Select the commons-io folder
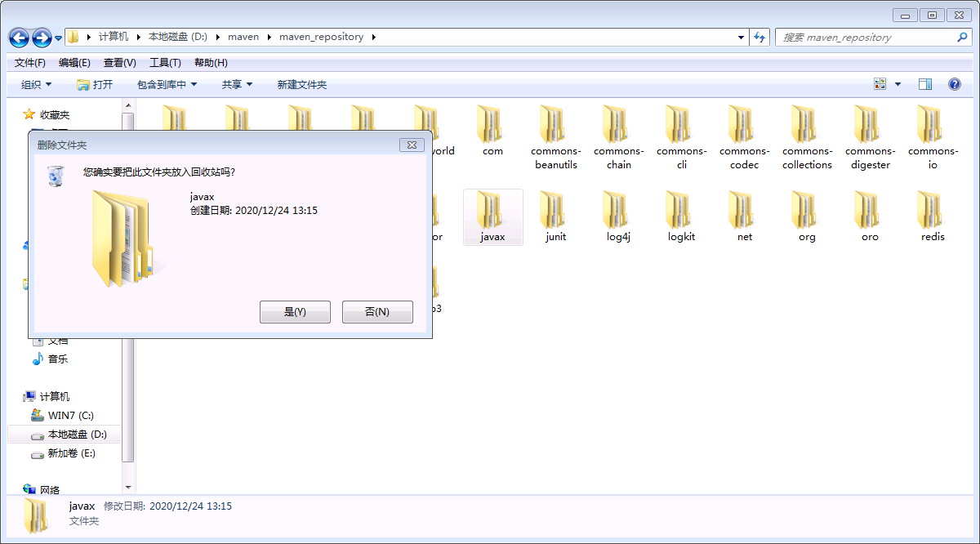 coord(933,137)
